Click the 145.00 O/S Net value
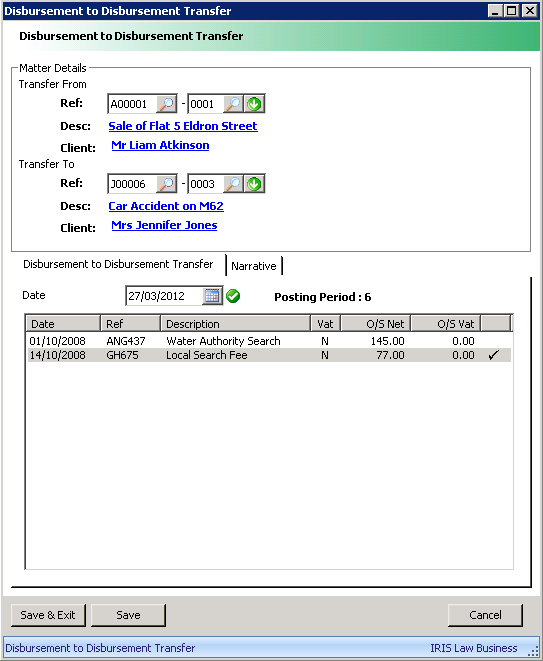The height and width of the screenshot is (661, 543). [x=387, y=341]
